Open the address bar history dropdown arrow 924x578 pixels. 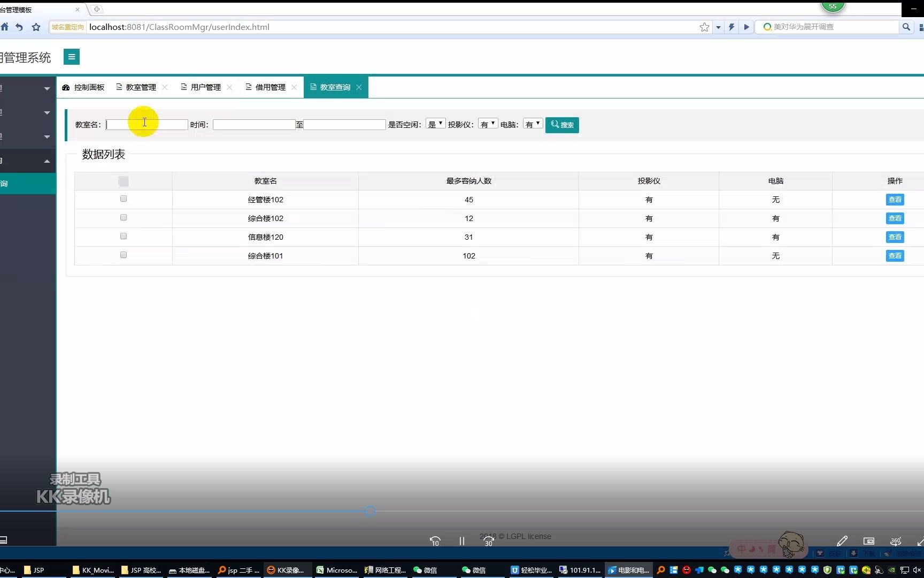718,27
